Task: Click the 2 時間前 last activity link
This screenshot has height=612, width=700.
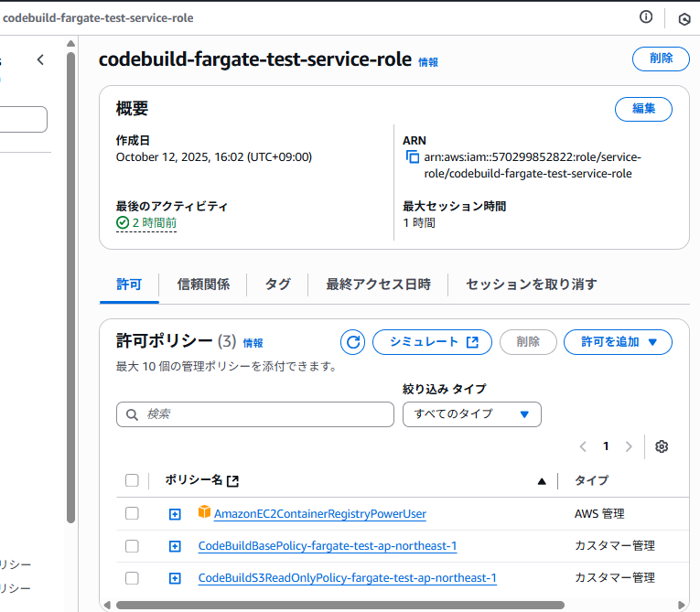Action: (155, 222)
